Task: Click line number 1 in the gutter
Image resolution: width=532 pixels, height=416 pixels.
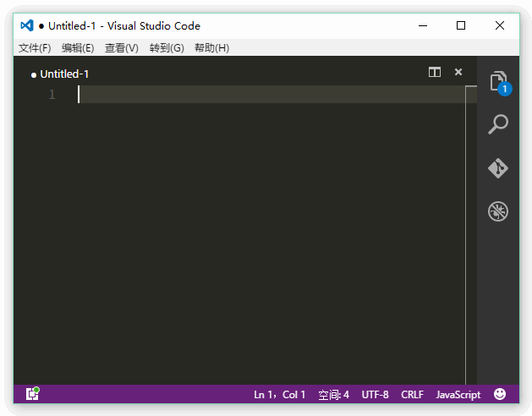Action: click(52, 95)
